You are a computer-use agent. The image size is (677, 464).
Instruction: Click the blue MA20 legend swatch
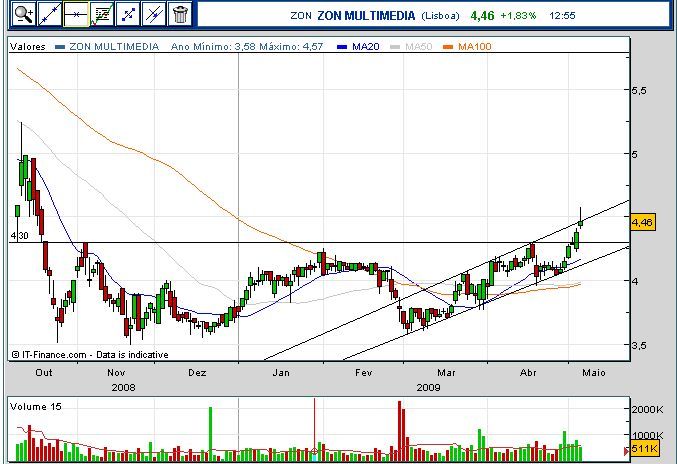342,47
